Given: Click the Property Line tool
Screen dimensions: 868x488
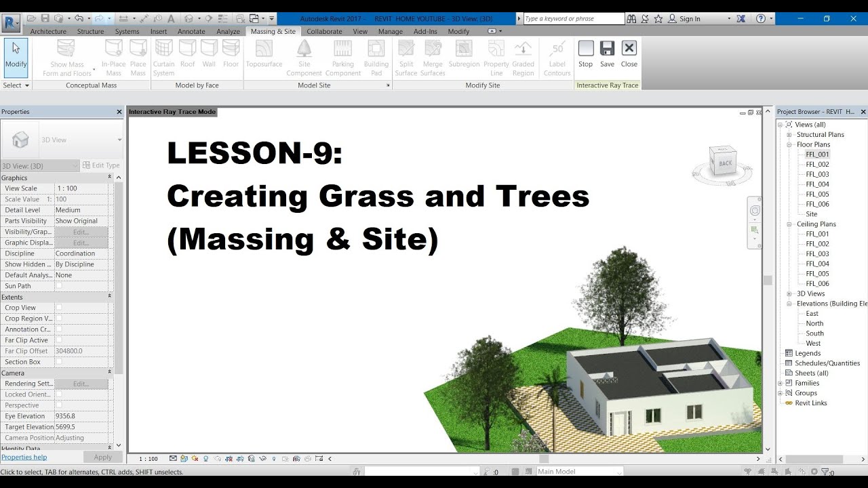Looking at the screenshot, I should pos(496,58).
